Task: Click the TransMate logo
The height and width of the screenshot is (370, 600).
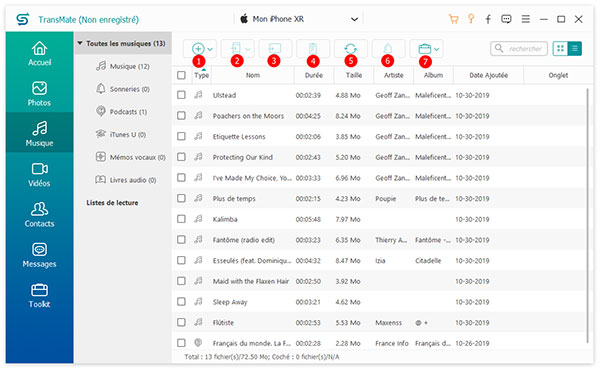Action: [23, 19]
